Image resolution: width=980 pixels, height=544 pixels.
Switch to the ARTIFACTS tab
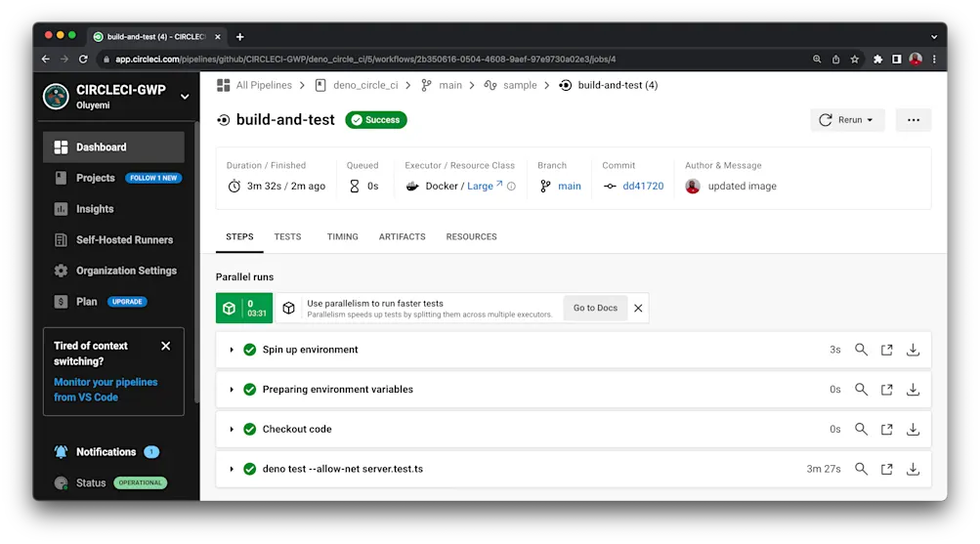[x=402, y=236]
